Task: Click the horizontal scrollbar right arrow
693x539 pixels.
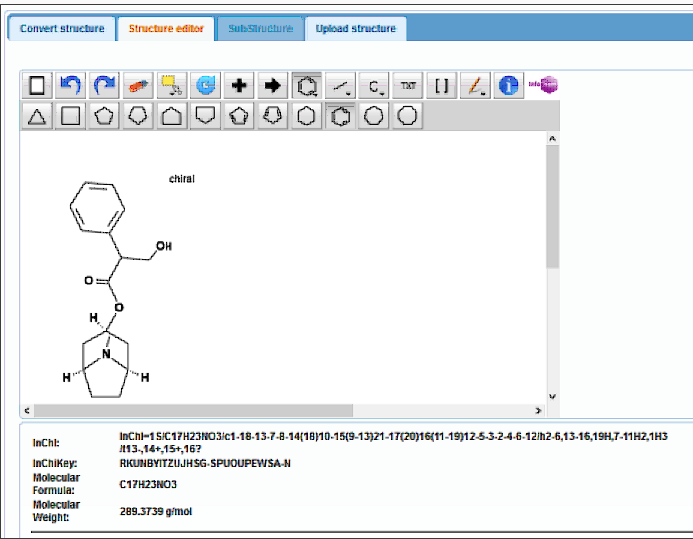Action: point(538,411)
